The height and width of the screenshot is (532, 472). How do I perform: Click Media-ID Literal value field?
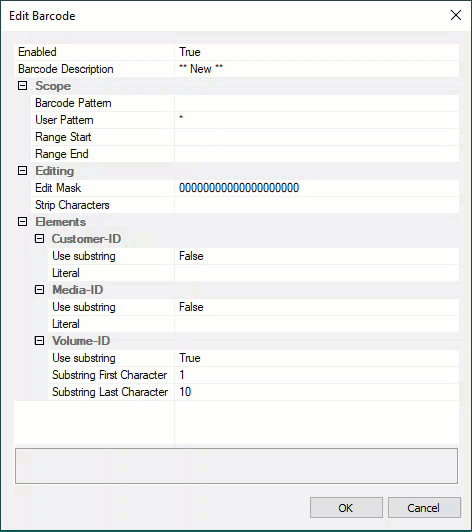click(317, 324)
